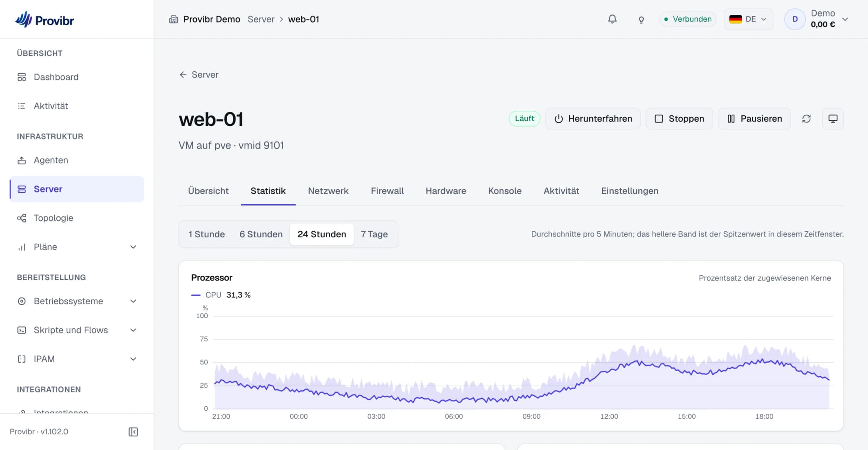Click Provibr Demo in the breadcrumb

(211, 19)
